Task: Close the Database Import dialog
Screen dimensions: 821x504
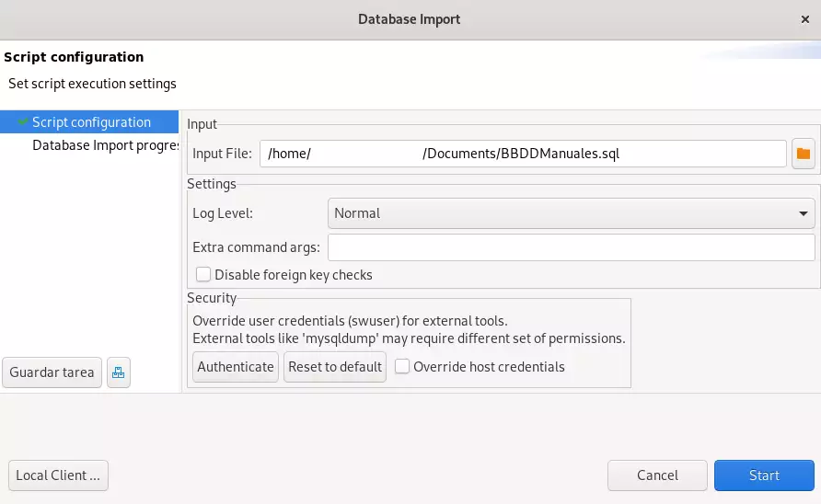Action: [x=805, y=19]
